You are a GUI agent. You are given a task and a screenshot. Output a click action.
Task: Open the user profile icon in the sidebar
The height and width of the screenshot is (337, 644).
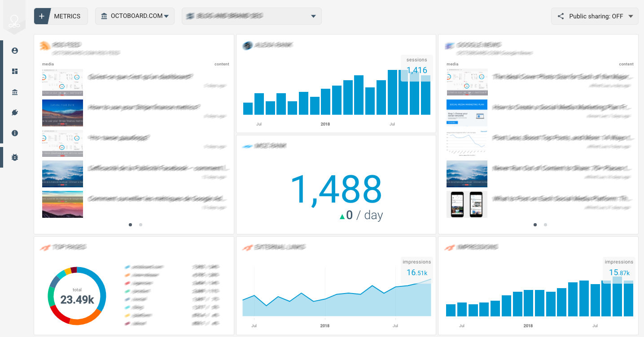(x=14, y=51)
